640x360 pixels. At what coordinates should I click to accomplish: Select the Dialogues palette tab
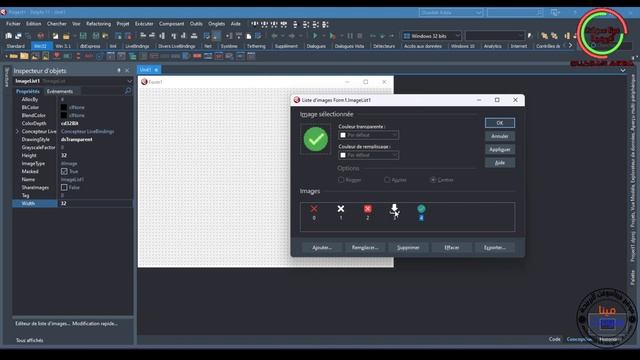click(316, 46)
